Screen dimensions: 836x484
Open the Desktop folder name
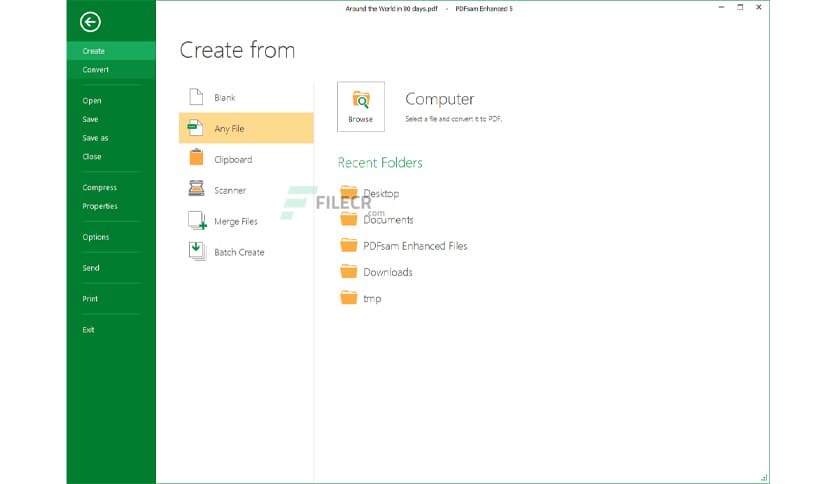pos(381,193)
